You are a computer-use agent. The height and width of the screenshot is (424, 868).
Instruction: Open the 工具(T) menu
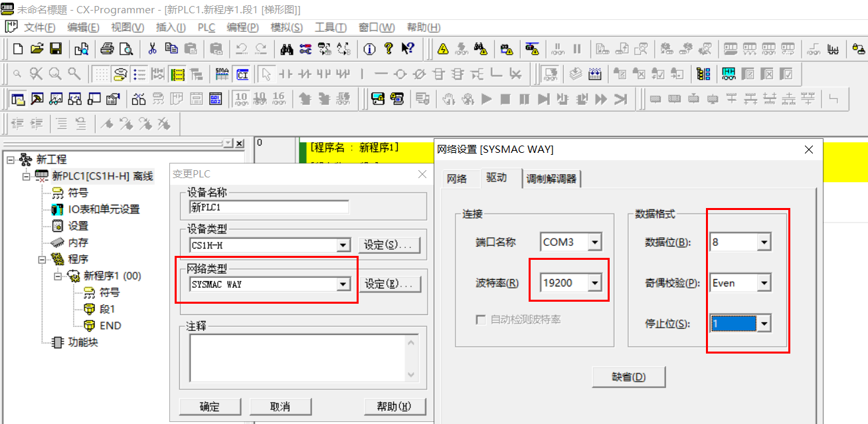331,27
